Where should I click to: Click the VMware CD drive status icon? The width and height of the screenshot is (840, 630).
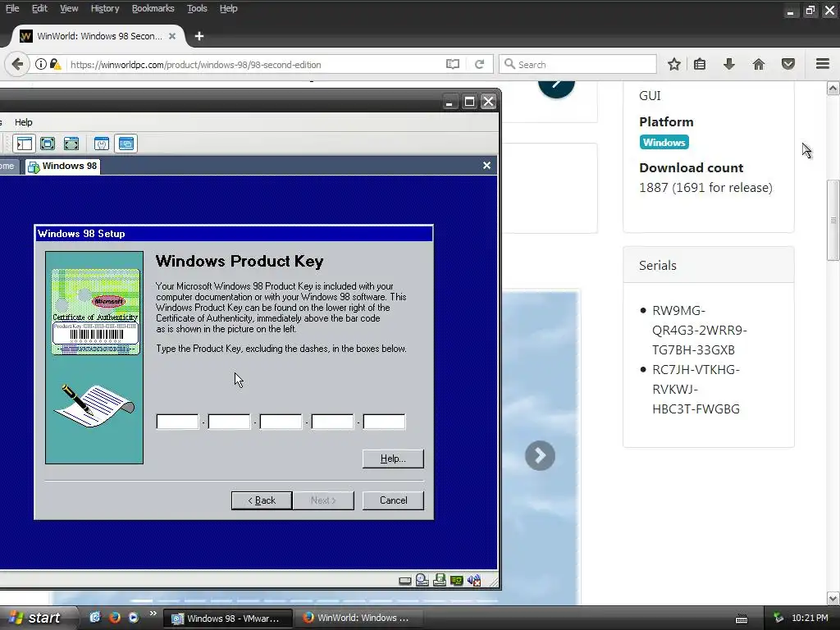(422, 580)
